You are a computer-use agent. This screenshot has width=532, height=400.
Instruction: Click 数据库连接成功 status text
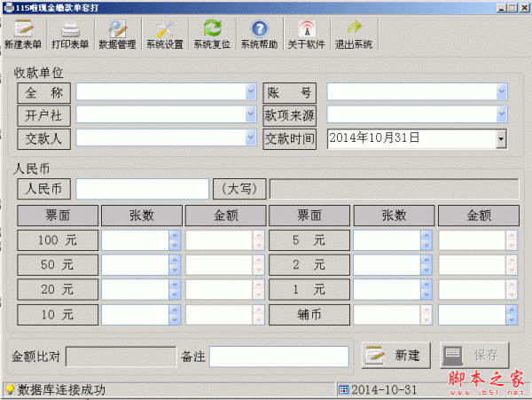tap(61, 390)
